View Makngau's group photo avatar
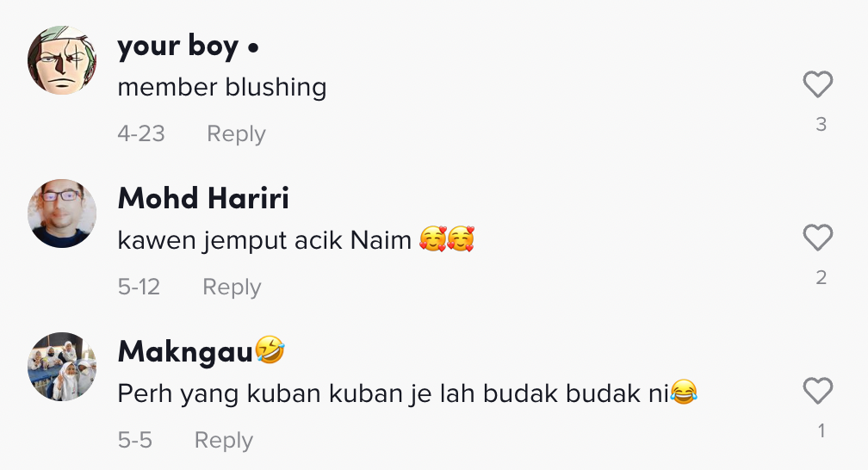The image size is (868, 470). click(x=62, y=367)
